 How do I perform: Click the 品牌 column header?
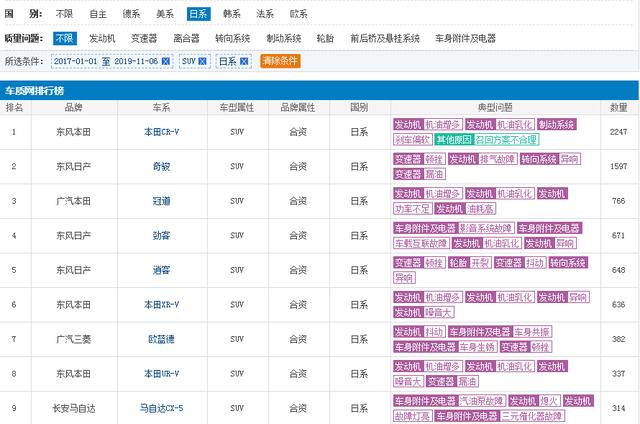coord(74,108)
